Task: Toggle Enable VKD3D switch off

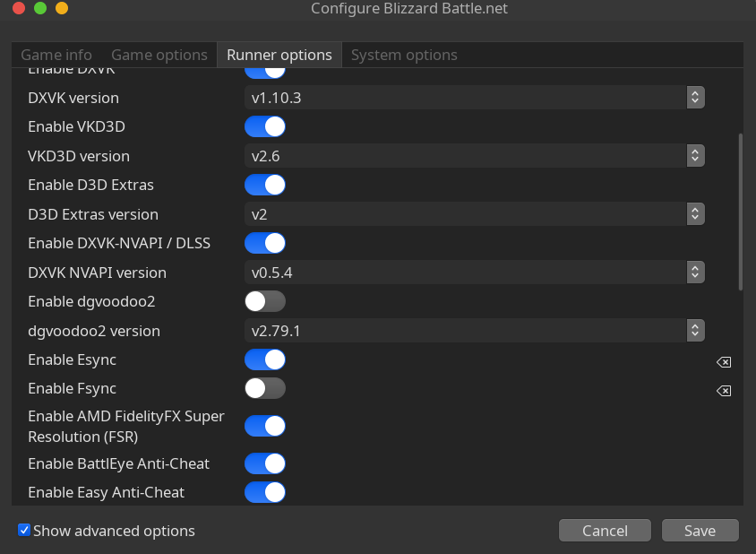Action: [x=265, y=127]
